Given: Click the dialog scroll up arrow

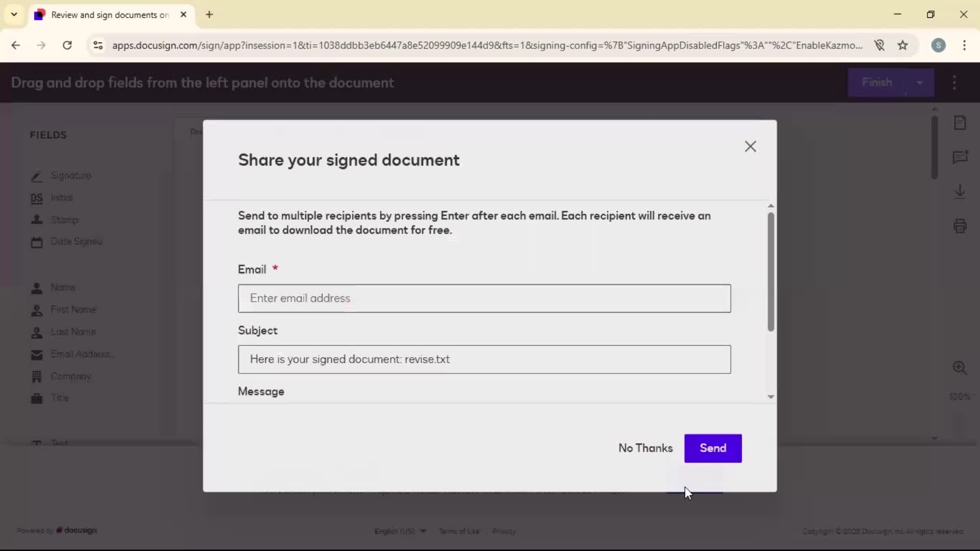Looking at the screenshot, I should tap(771, 206).
